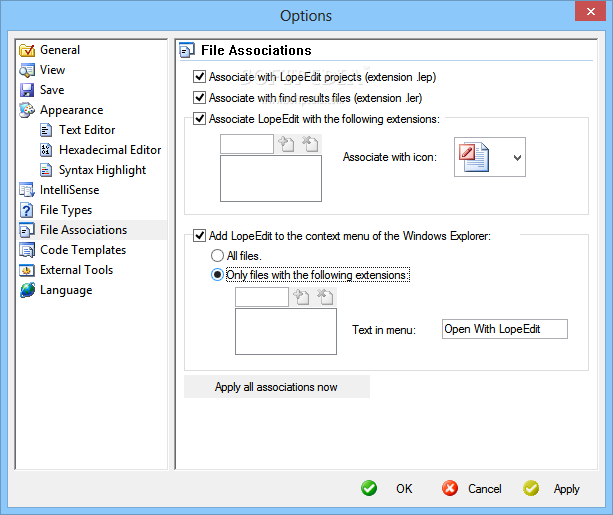Click the File Associations header icon
Screen dimensions: 613x515
click(187, 50)
